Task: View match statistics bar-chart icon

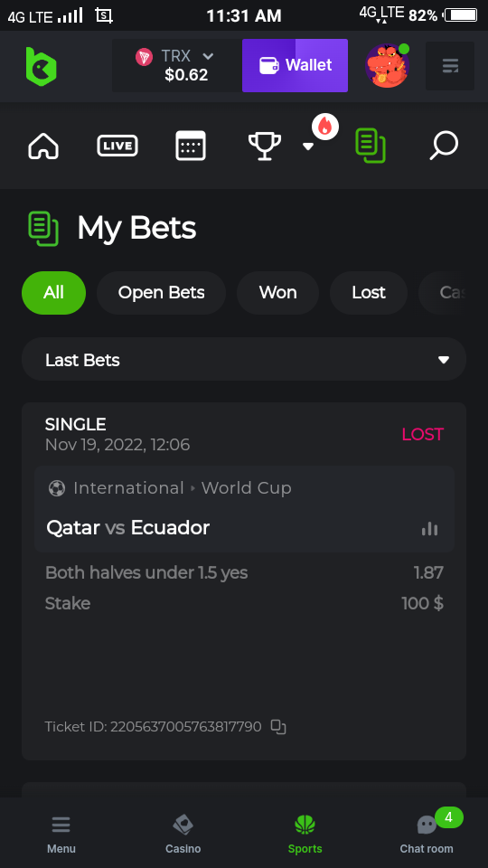Action: [429, 529]
